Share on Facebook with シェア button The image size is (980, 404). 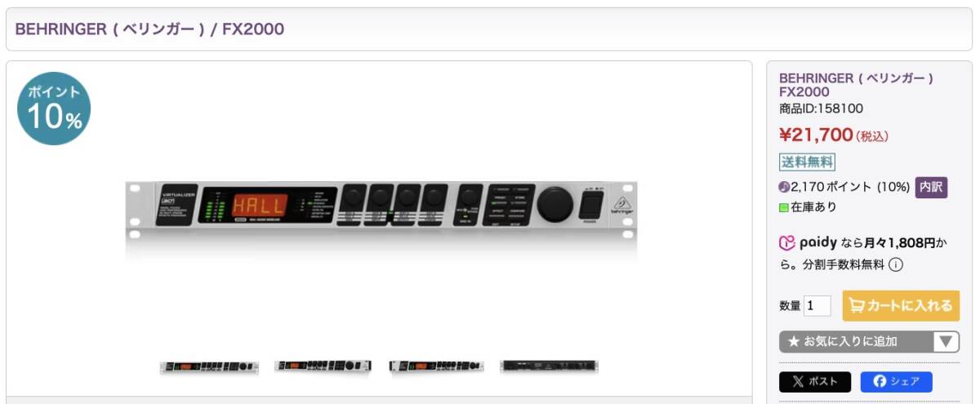(x=896, y=382)
